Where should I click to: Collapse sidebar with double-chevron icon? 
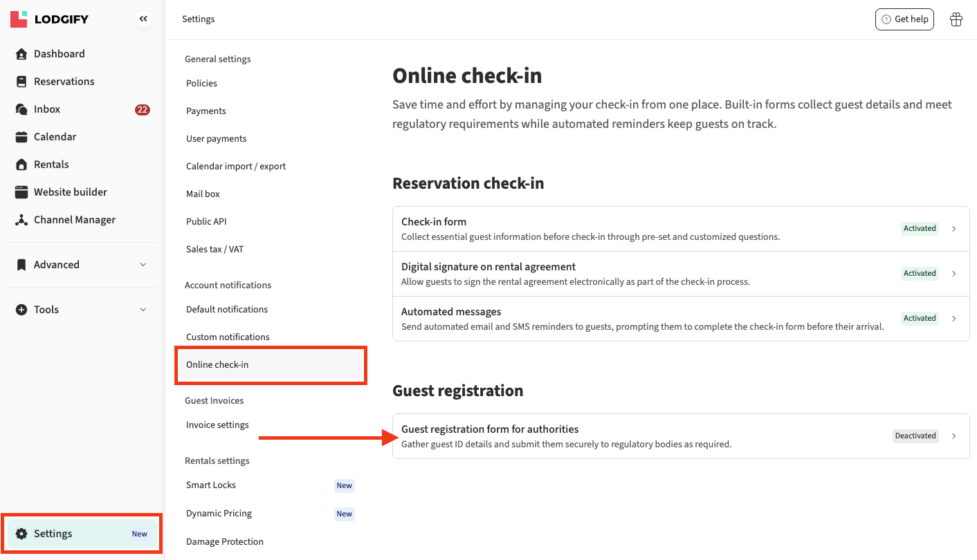[x=143, y=19]
